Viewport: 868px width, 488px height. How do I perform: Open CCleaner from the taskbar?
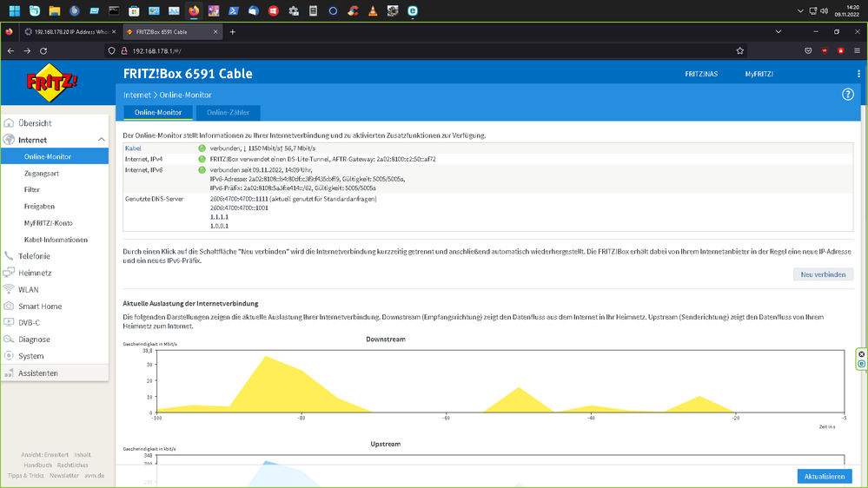coord(353,10)
